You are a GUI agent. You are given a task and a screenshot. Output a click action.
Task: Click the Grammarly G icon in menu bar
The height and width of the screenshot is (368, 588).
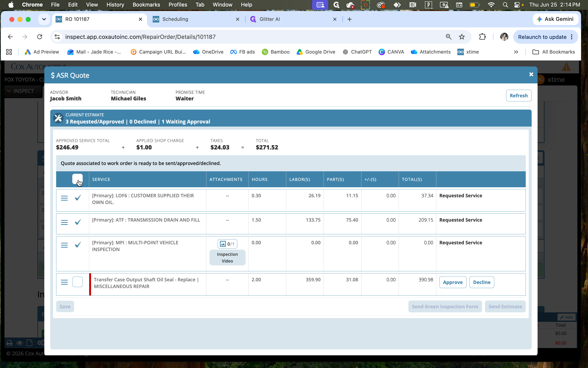pos(336,5)
